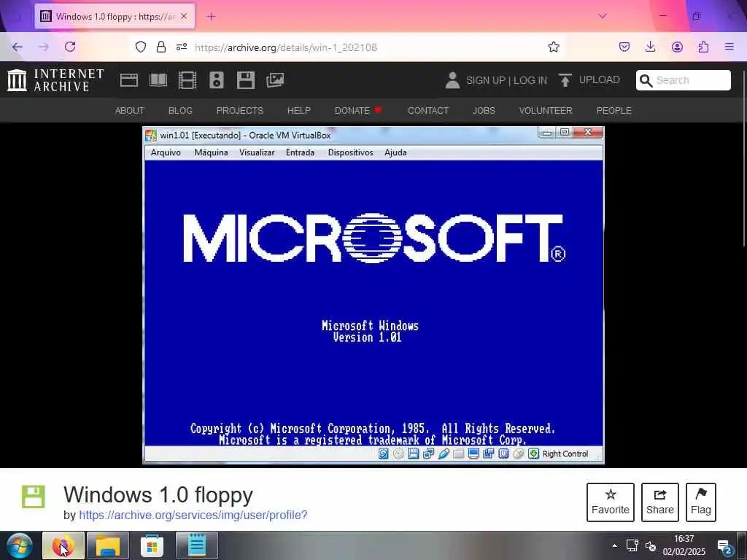The image size is (747, 560).
Task: Click the green floppy software icon by title
Action: tap(34, 497)
